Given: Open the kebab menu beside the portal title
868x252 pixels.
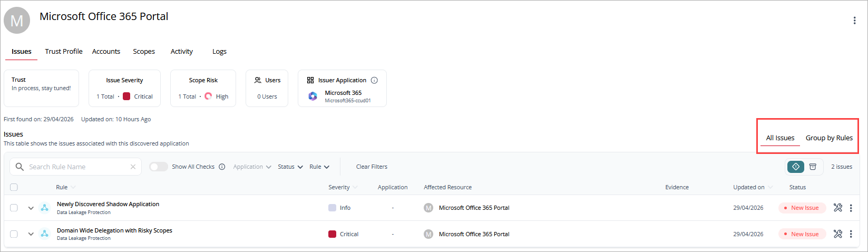Looking at the screenshot, I should [854, 21].
